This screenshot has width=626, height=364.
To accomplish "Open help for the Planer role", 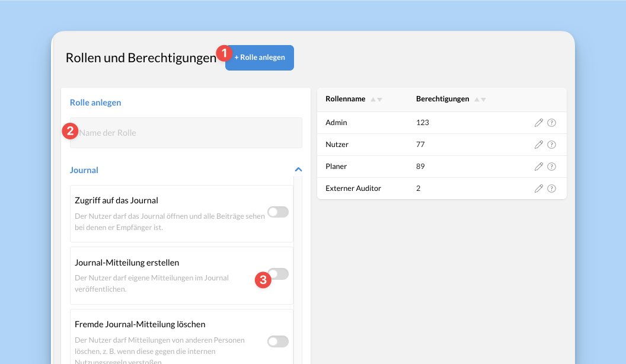I will tap(551, 167).
